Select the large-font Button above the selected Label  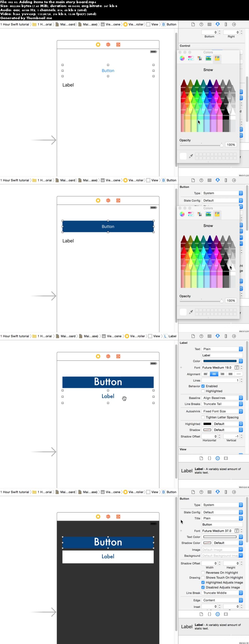(x=108, y=382)
